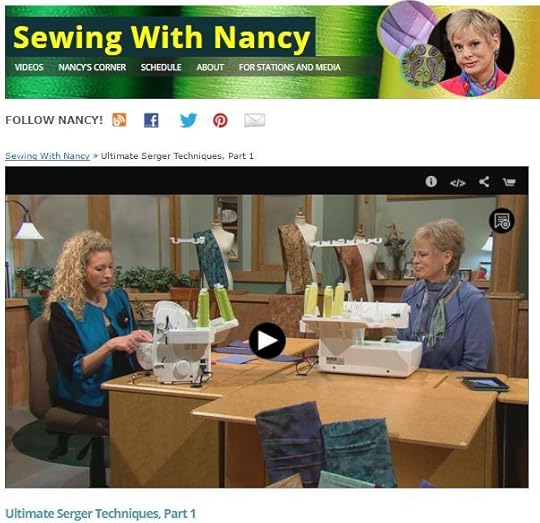The height and width of the screenshot is (523, 540).
Task: Open the Schedule page
Action: click(161, 67)
